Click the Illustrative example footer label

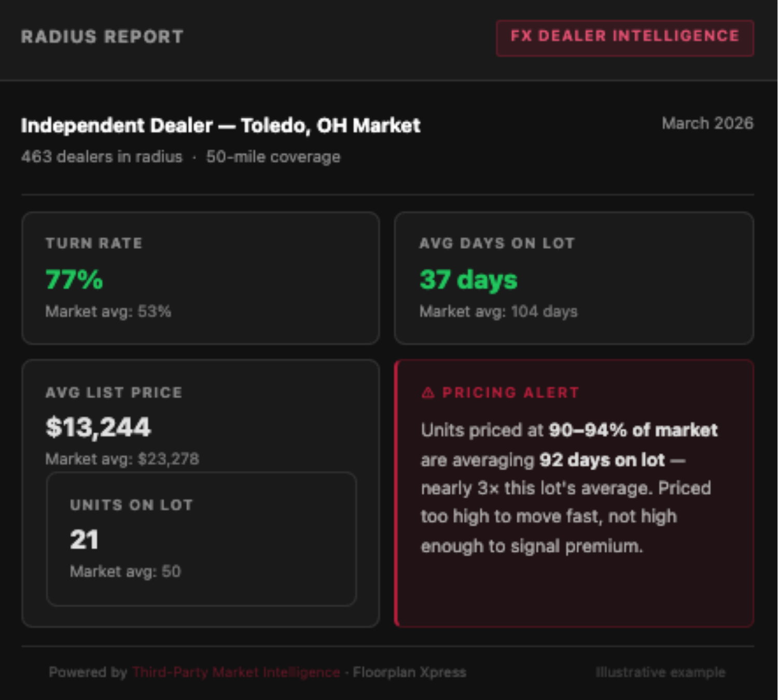(x=660, y=672)
